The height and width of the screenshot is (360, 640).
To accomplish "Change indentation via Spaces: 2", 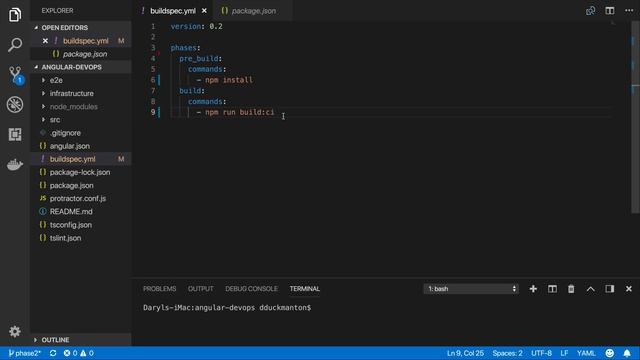I will pyautogui.click(x=507, y=353).
